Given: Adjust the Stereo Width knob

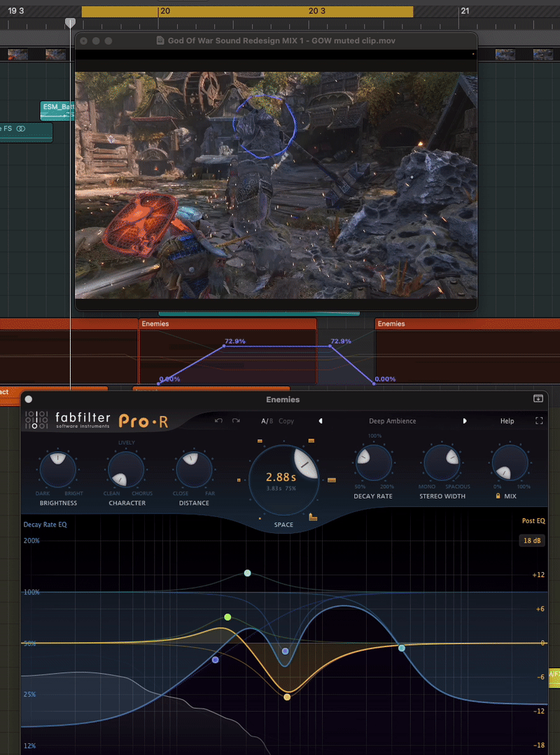Looking at the screenshot, I should point(442,462).
